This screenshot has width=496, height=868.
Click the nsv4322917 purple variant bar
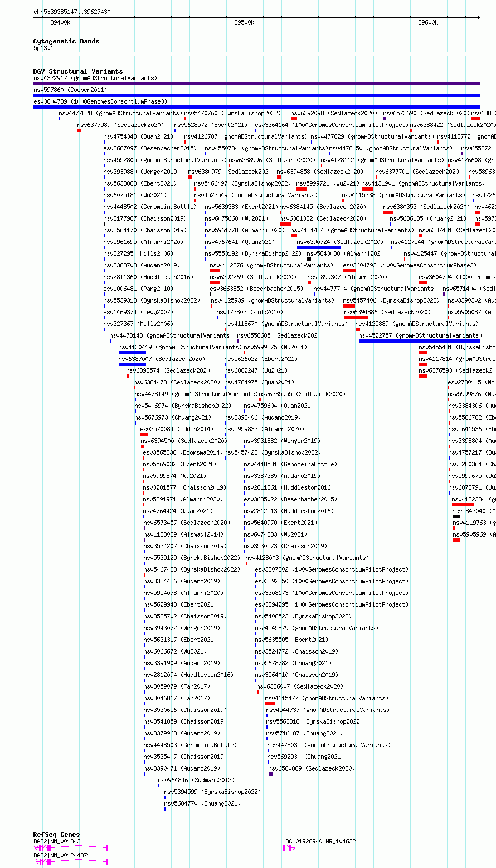click(x=256, y=84)
